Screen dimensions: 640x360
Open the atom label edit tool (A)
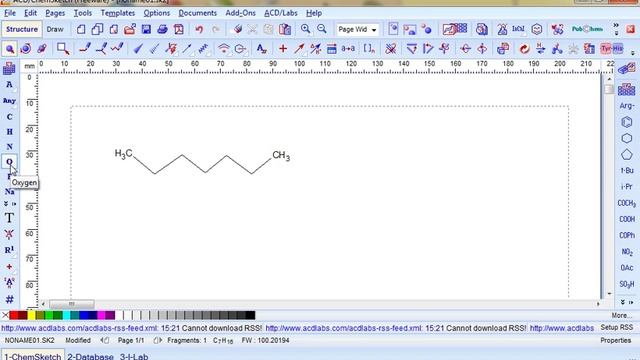click(x=261, y=49)
